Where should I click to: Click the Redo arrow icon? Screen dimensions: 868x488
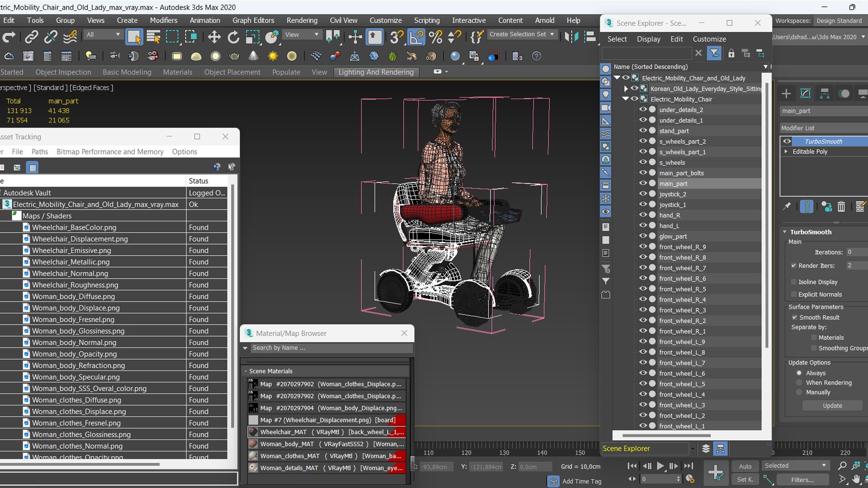point(9,37)
